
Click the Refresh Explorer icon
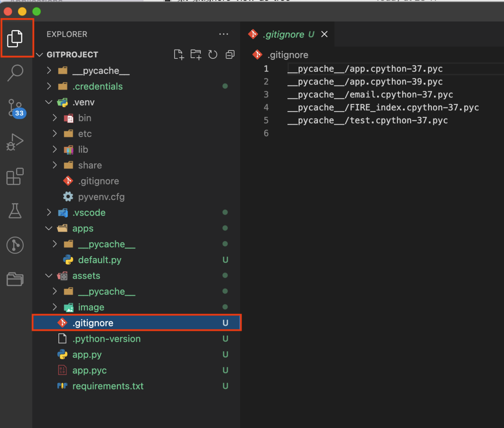pyautogui.click(x=213, y=54)
